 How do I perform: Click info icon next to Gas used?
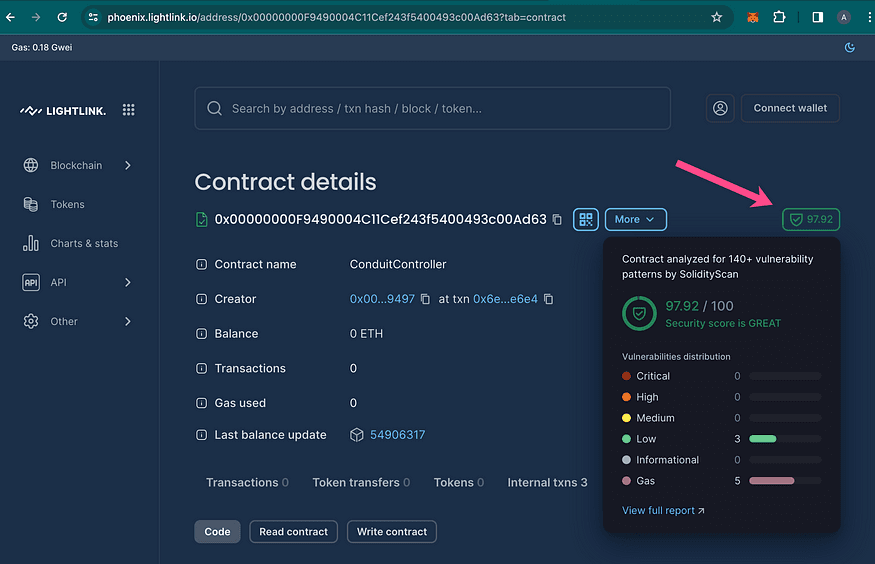(x=201, y=403)
